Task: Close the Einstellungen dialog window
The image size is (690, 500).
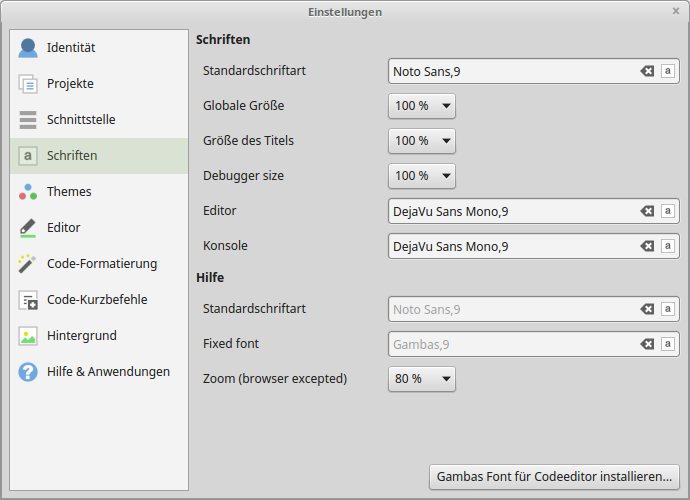Action: tap(676, 11)
